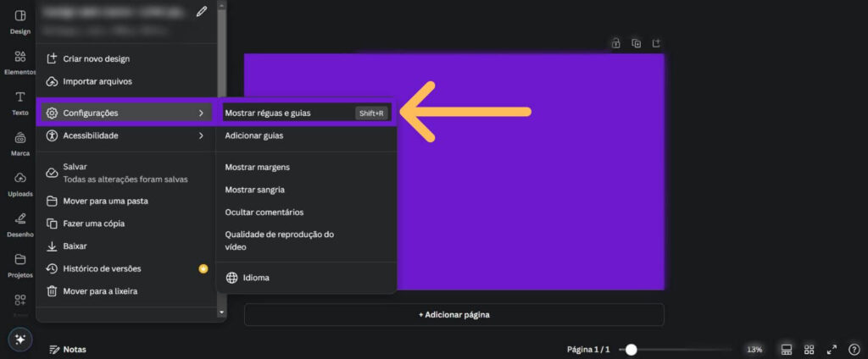Open the Projetos folder panel
This screenshot has height=359, width=868.
(x=19, y=265)
